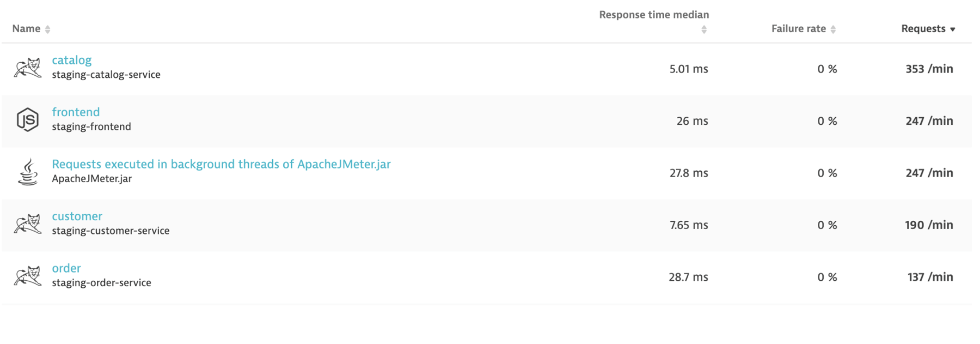Select the order row's 28.7 ms value
The image size is (980, 344).
(x=688, y=277)
